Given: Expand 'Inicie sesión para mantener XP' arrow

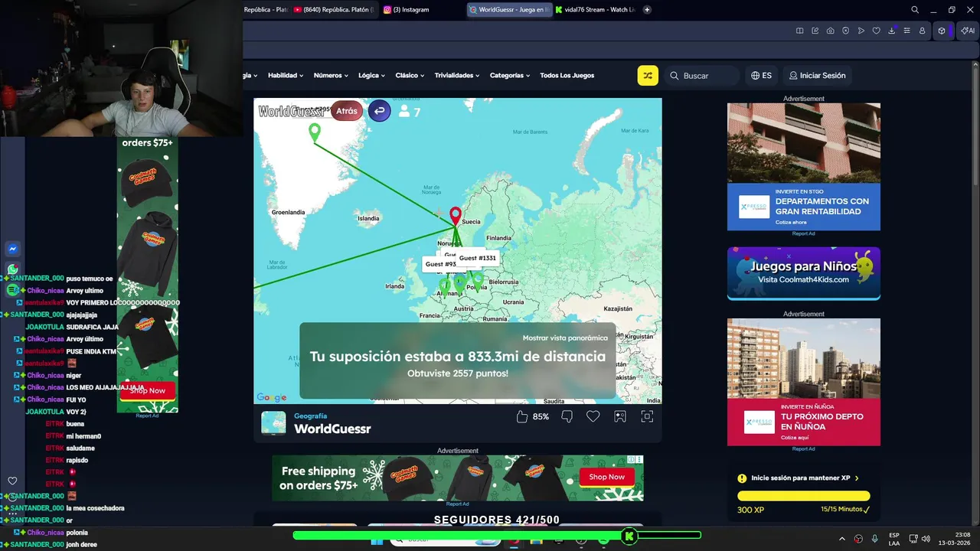Looking at the screenshot, I should point(857,478).
